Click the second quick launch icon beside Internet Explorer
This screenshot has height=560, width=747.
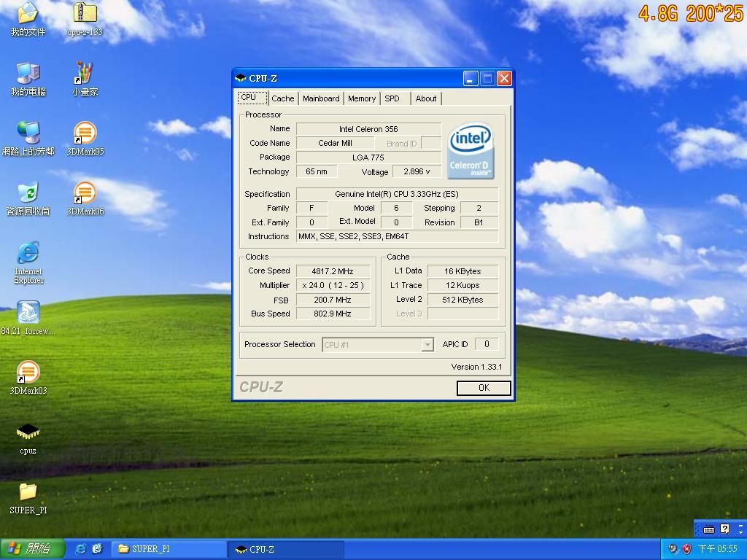[x=98, y=549]
